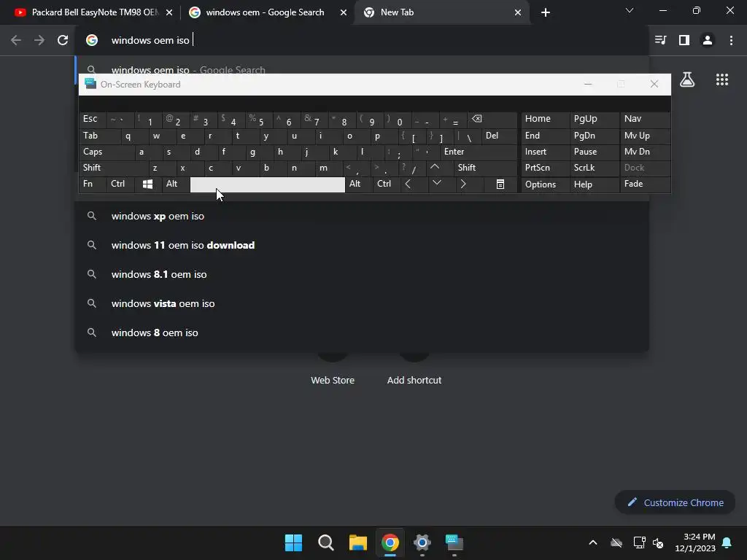Click the context menu key on keyboard
The image size is (747, 560).
click(500, 184)
